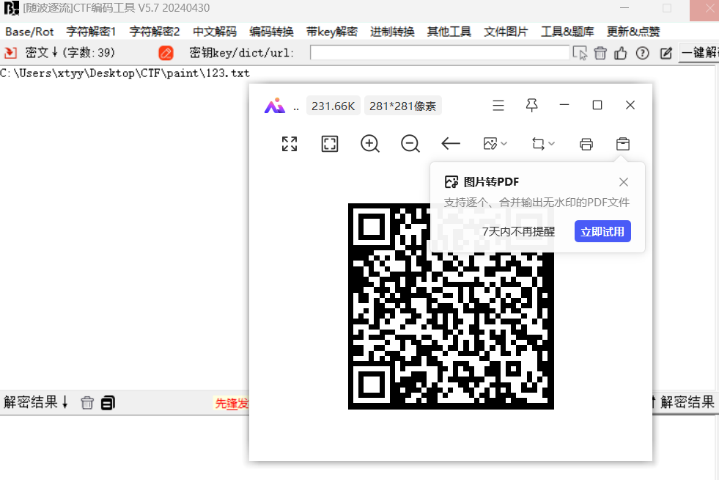Click the QR code image
719x480 pixels.
click(x=451, y=306)
